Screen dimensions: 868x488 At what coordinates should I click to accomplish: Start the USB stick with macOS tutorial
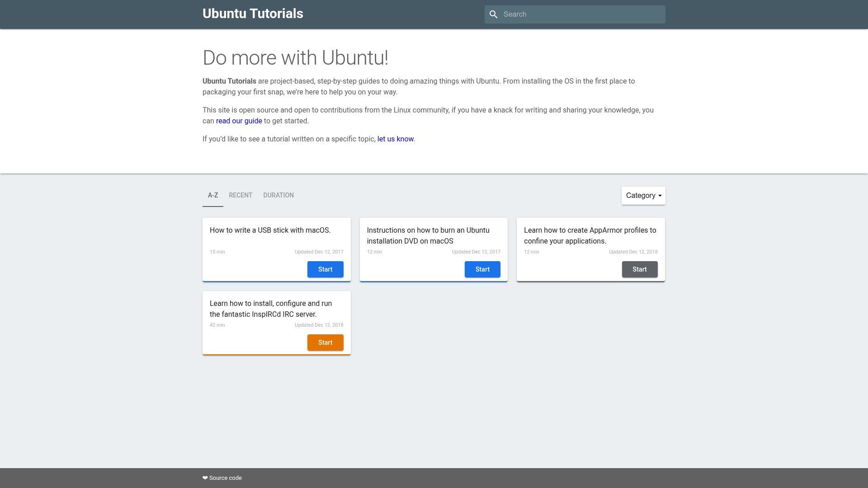325,269
